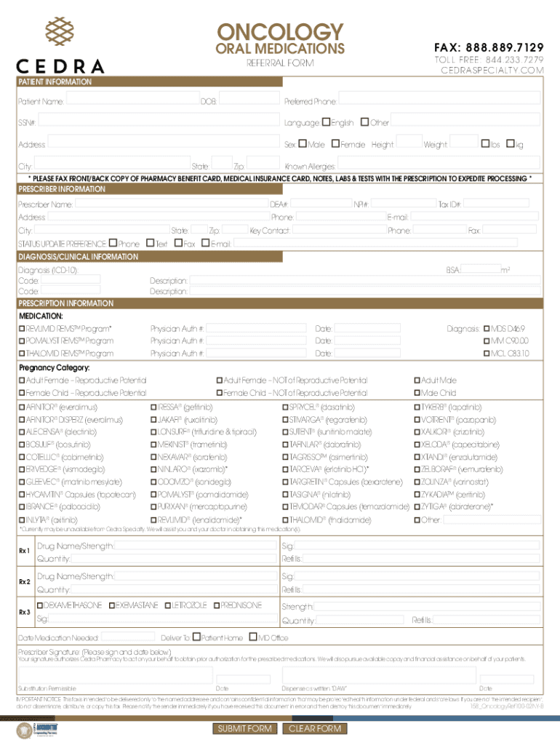Check the MM C90.00 diagnosis box
560x745 pixels.
coord(487,340)
